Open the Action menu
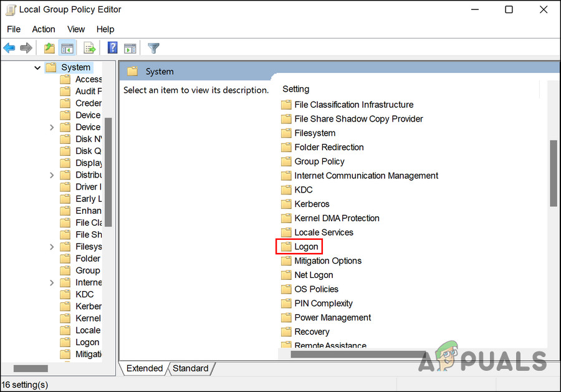The width and height of the screenshot is (561, 392). pyautogui.click(x=44, y=29)
